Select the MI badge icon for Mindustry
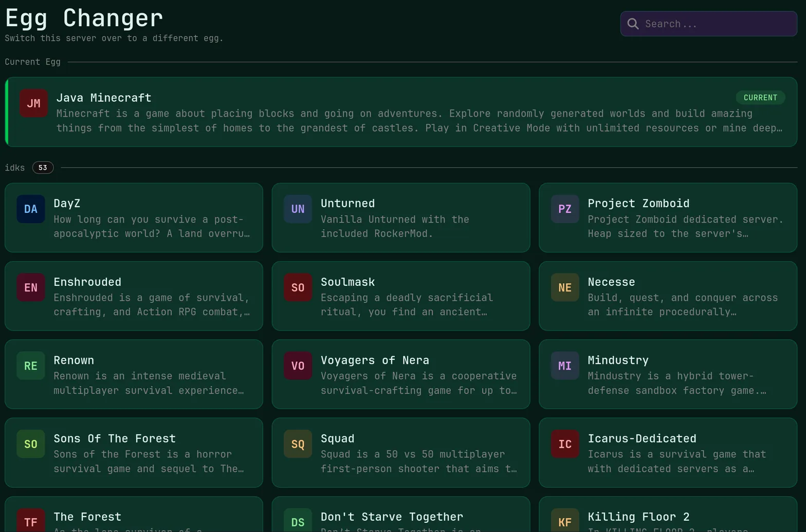The height and width of the screenshot is (532, 806). coord(565,366)
